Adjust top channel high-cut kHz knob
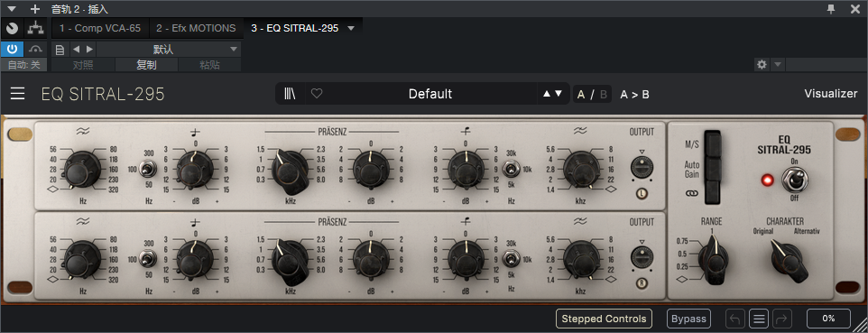The image size is (868, 333). [580, 169]
